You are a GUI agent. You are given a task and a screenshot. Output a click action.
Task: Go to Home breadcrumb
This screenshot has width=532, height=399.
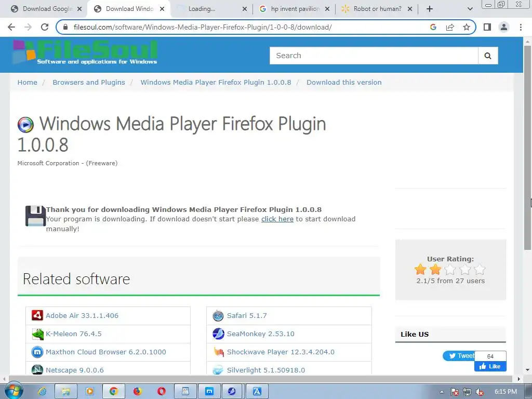(x=27, y=83)
